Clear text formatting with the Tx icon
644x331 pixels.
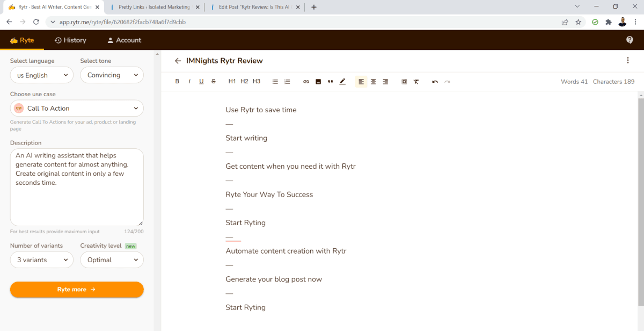pyautogui.click(x=416, y=82)
